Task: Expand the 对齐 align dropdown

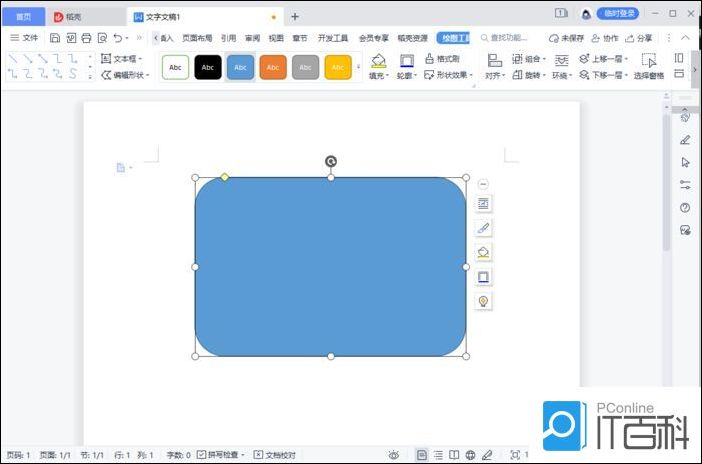Action: [x=494, y=75]
